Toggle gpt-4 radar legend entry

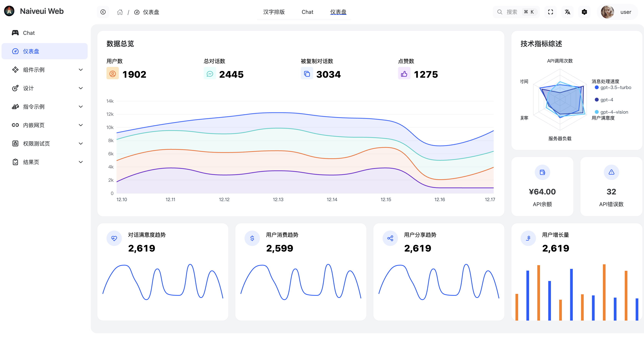604,100
